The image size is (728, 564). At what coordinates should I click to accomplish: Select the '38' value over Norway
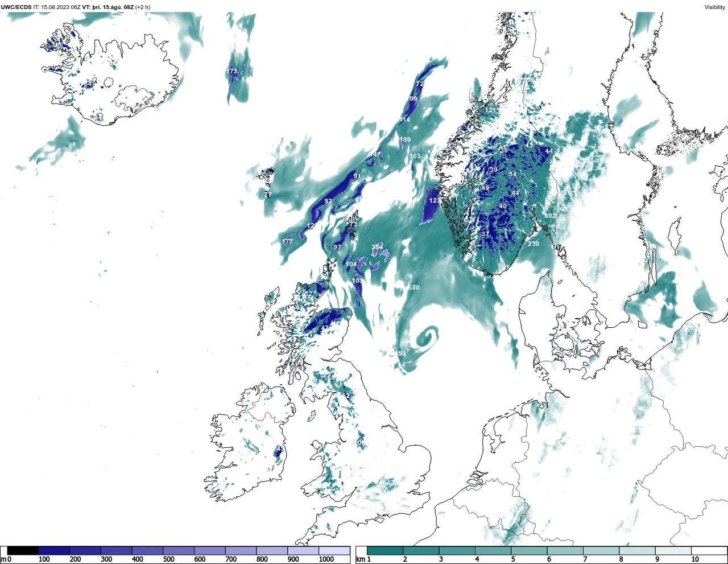[x=504, y=151]
